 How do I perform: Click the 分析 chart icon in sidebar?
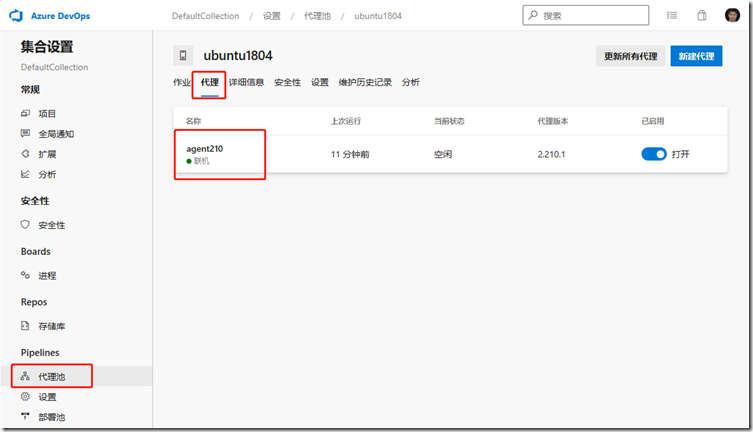(x=25, y=174)
